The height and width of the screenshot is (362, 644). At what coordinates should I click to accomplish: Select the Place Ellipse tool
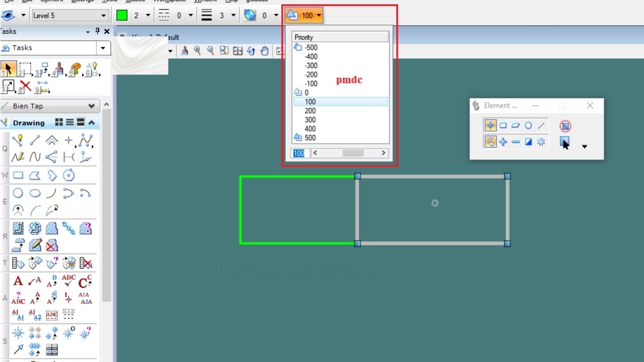point(35,193)
